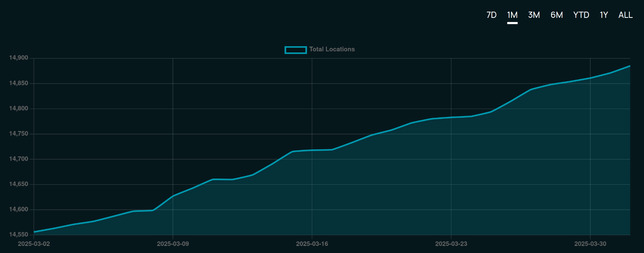
Task: Toggle the Total Locations legend swatch
Action: pos(296,50)
